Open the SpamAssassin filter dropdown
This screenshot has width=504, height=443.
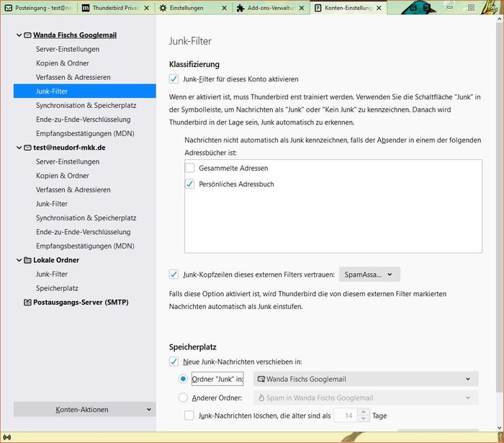tap(369, 274)
